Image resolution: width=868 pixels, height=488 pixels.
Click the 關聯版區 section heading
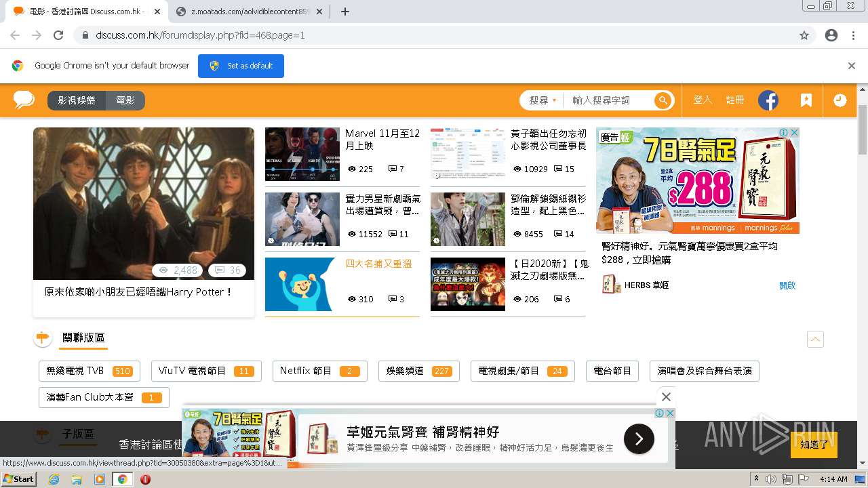tap(83, 338)
